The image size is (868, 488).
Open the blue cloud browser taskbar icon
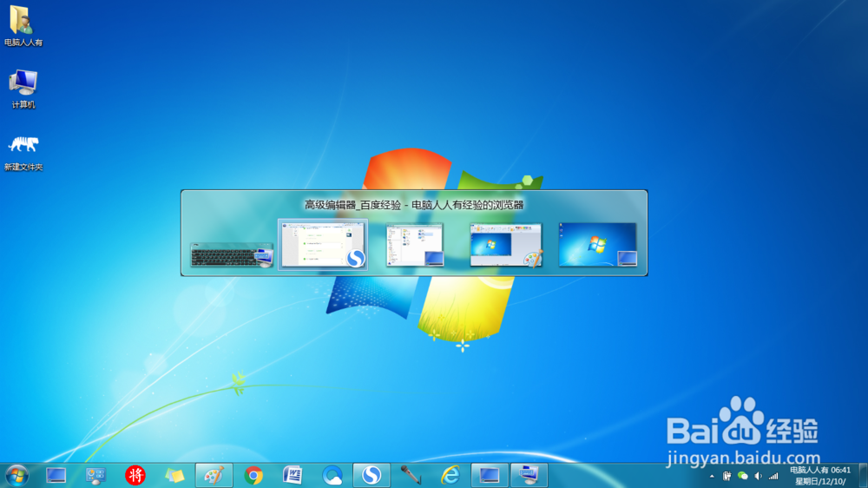click(332, 475)
